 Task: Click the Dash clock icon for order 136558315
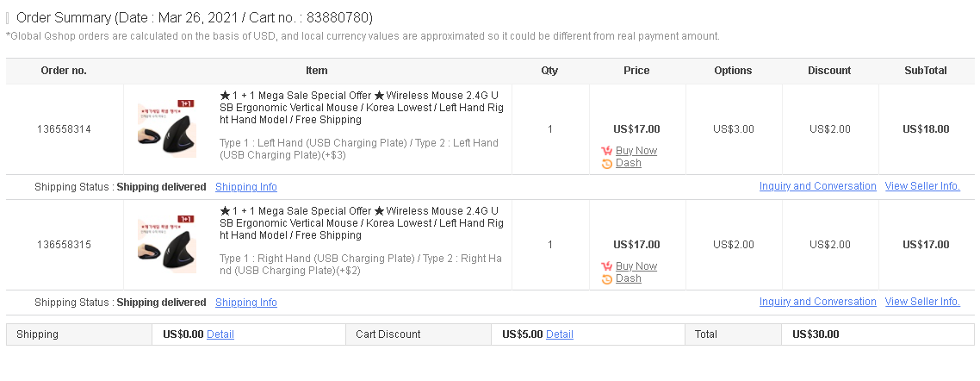tap(607, 279)
